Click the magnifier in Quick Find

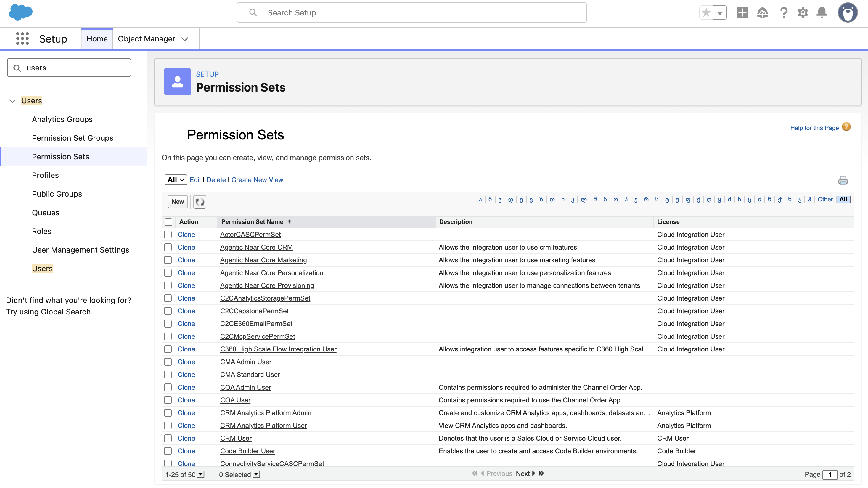17,68
